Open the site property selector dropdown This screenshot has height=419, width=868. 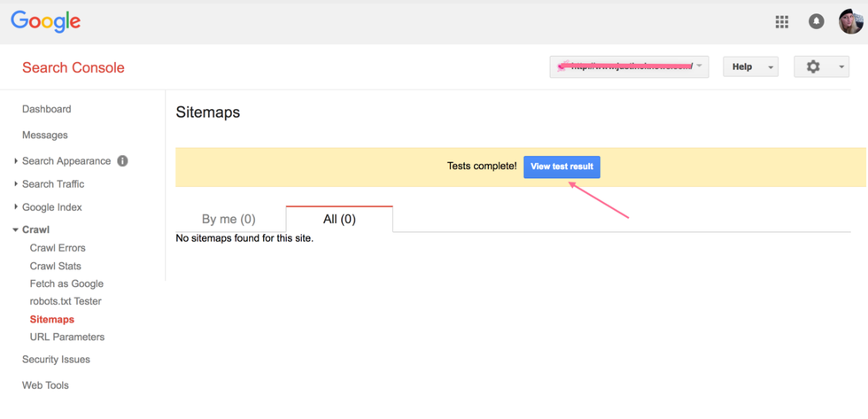pos(629,66)
